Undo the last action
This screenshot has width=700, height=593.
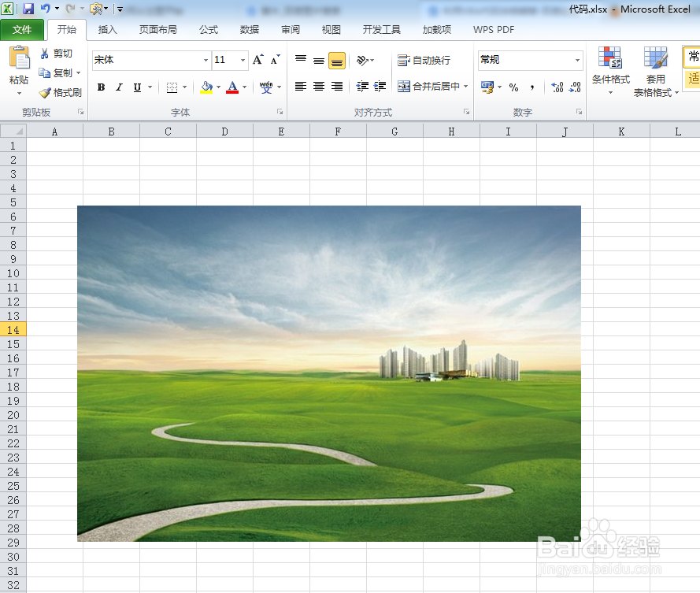46,9
